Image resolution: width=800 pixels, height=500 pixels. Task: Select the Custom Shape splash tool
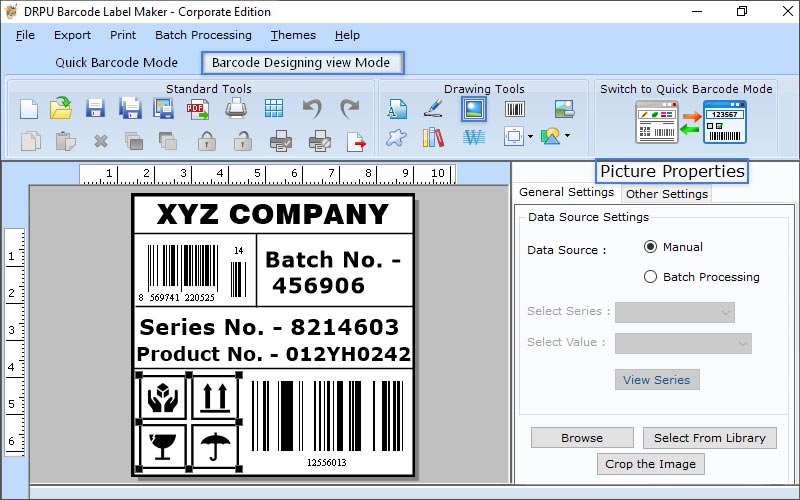pos(396,137)
